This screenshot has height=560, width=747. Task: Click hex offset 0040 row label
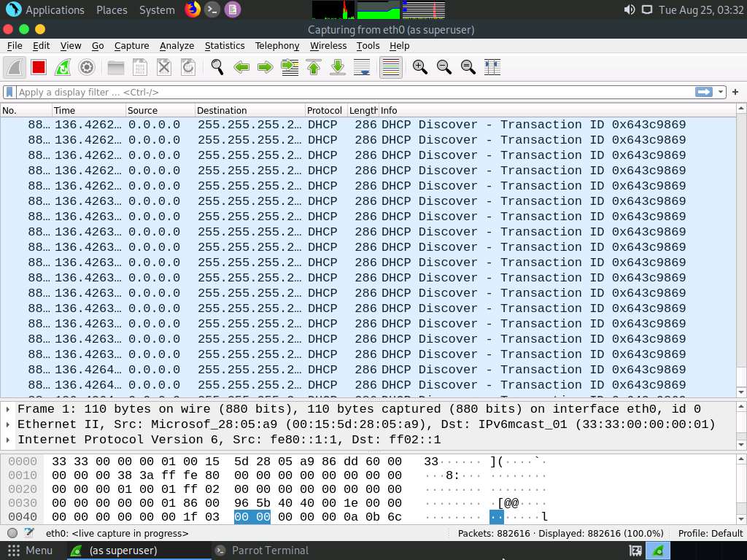pos(23,517)
